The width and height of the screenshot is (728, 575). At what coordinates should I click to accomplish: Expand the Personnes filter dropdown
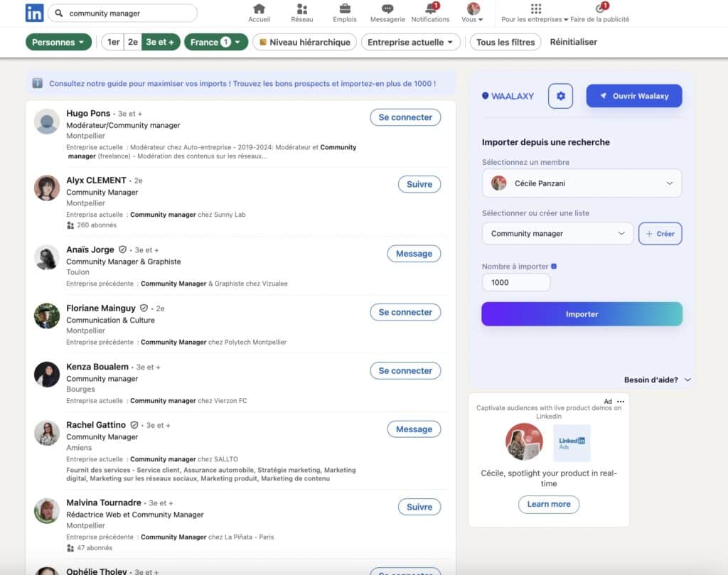58,42
